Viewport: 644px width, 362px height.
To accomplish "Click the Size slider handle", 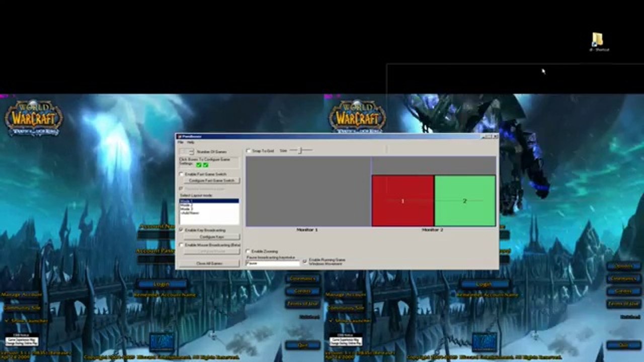I will (300, 150).
